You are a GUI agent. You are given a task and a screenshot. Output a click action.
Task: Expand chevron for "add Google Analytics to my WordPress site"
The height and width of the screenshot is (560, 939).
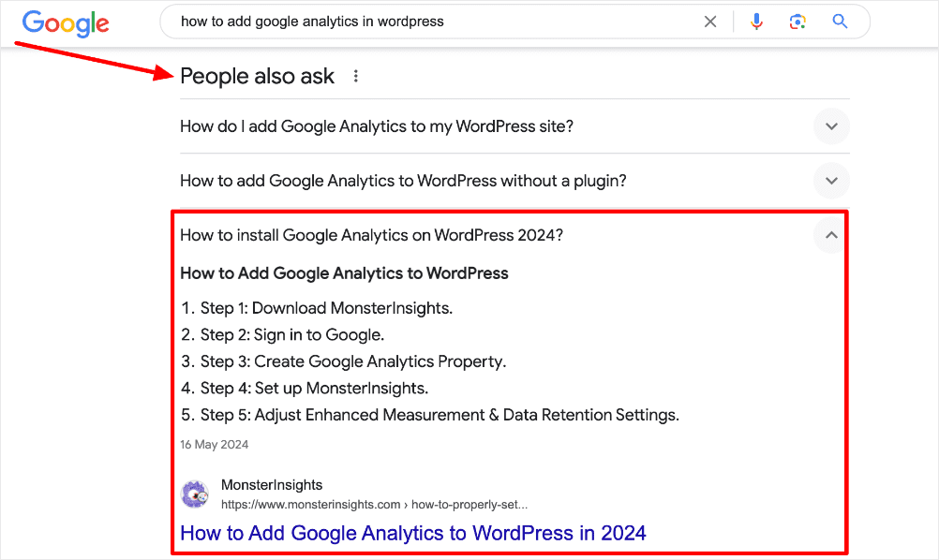tap(831, 126)
